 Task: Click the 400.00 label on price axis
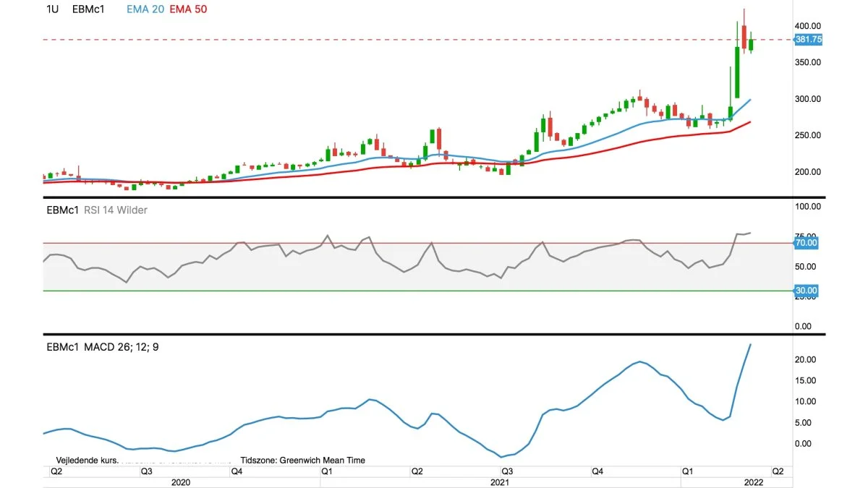tap(807, 25)
